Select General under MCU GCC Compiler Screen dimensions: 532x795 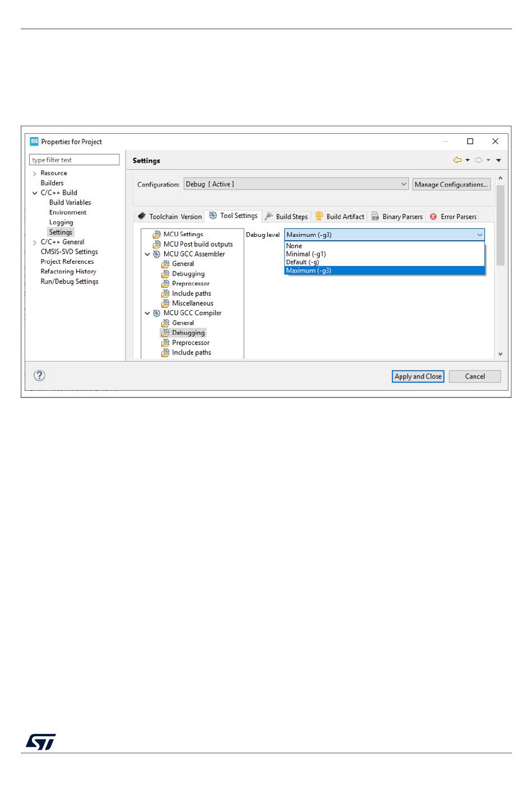click(x=183, y=323)
